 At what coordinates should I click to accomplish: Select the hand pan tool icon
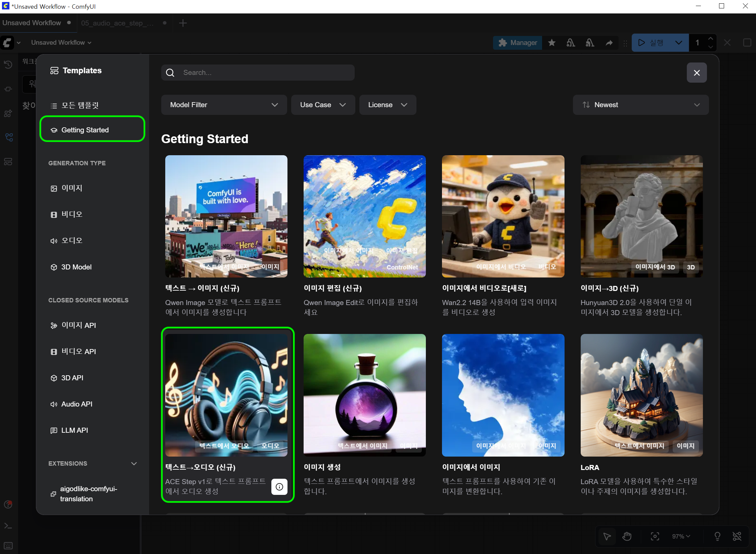tap(627, 536)
